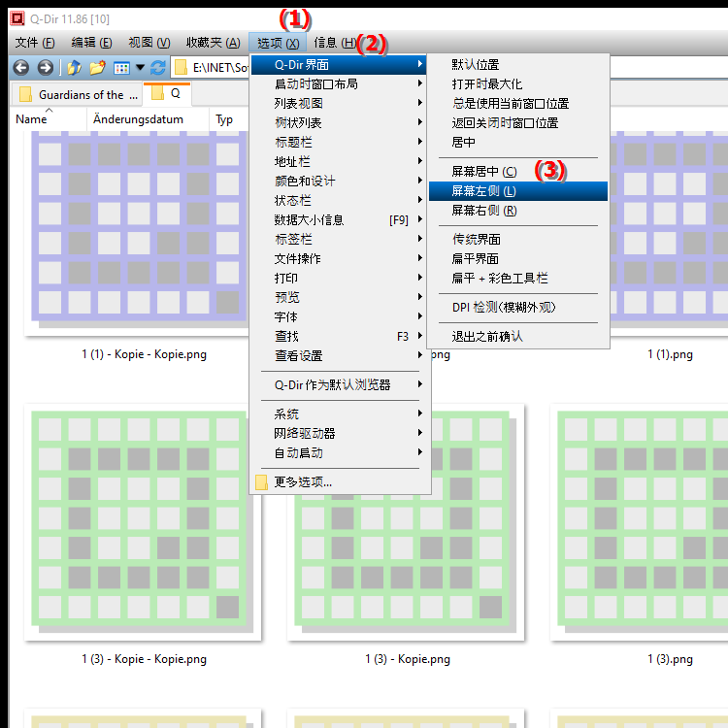Click folder icon beside 更多选项
Image resolution: width=728 pixels, height=728 pixels.
pyautogui.click(x=261, y=481)
